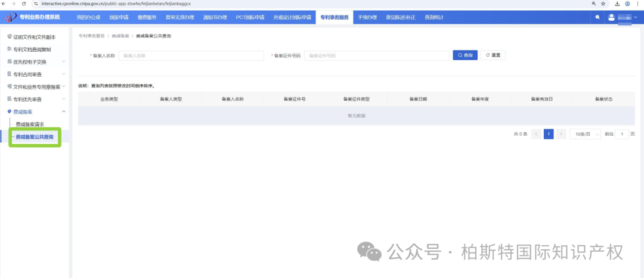Viewport: 644px width, 278px height.
Task: Click the blue 查询 button
Action: point(465,55)
